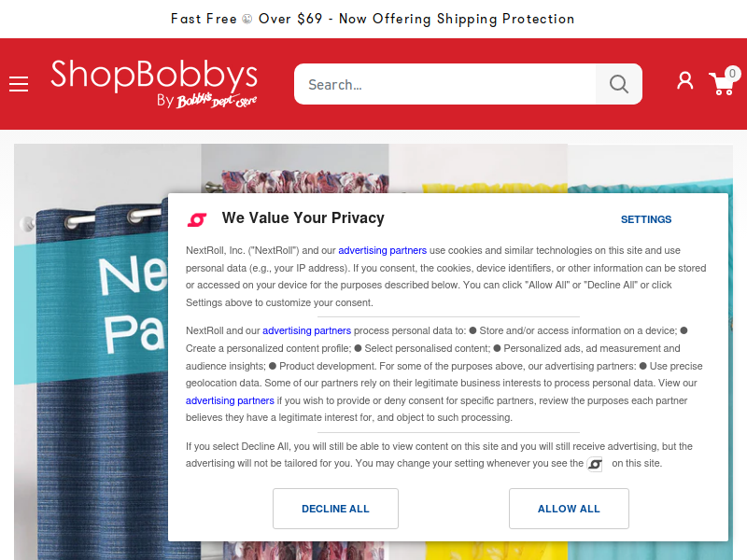Click the shipping protection announcement bar
This screenshot has width=747, height=560.
click(373, 19)
